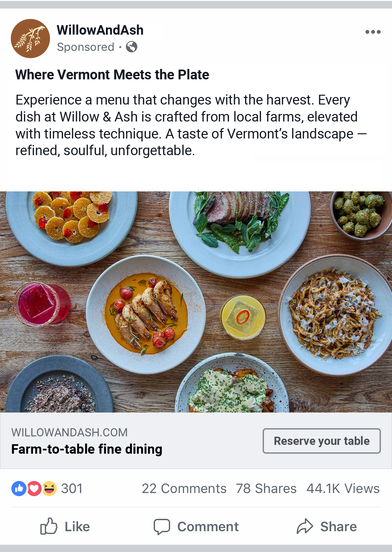Screen dimensions: 392x552
Task: Click the 44.1K Views count
Action: [343, 489]
